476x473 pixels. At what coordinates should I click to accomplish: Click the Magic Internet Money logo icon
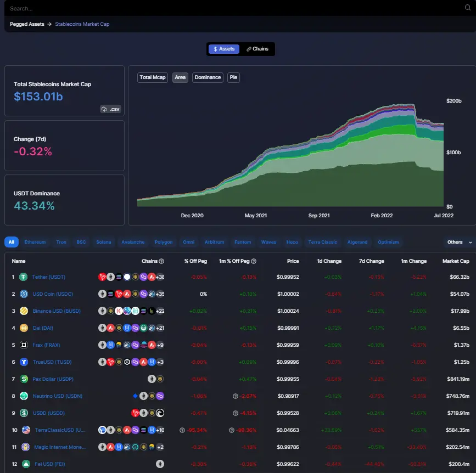click(25, 447)
